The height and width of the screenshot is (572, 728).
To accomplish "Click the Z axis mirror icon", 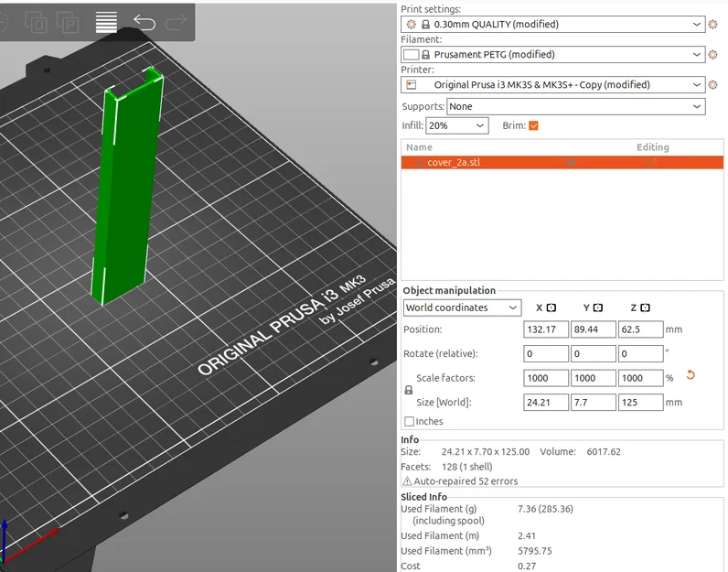I will (x=646, y=308).
